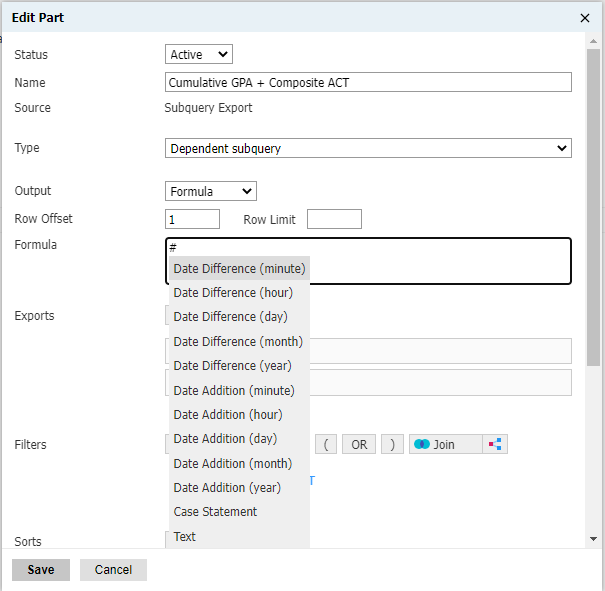Close the Edit Part dialog

[x=585, y=18]
